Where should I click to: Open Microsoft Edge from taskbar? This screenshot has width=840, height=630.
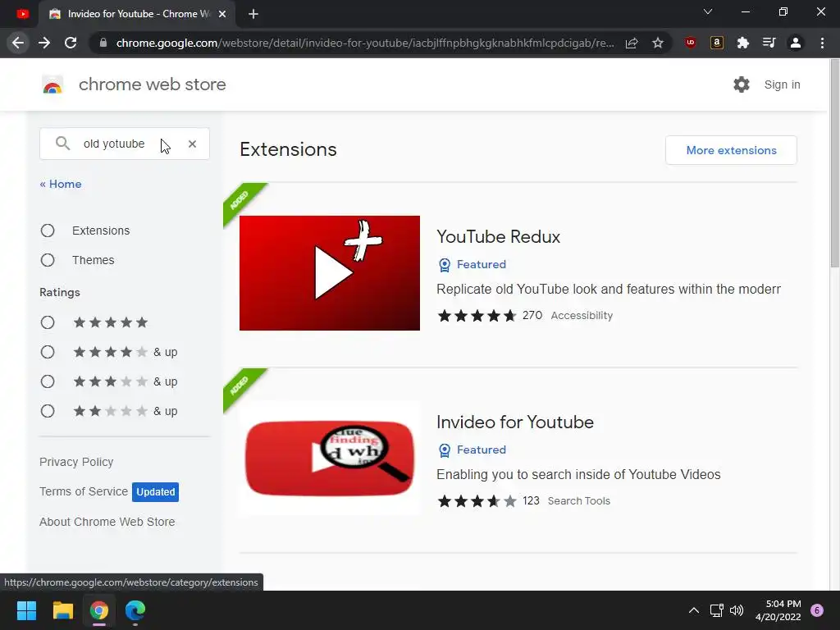[135, 610]
